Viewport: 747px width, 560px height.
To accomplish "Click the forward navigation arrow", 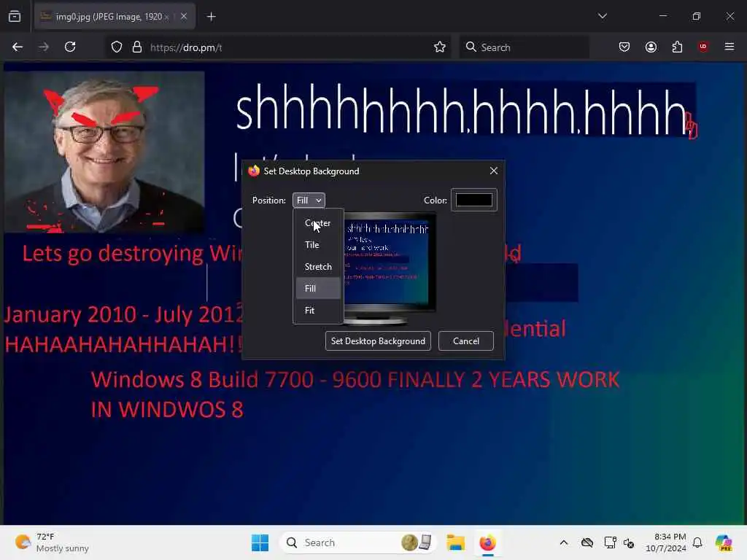I will [43, 47].
